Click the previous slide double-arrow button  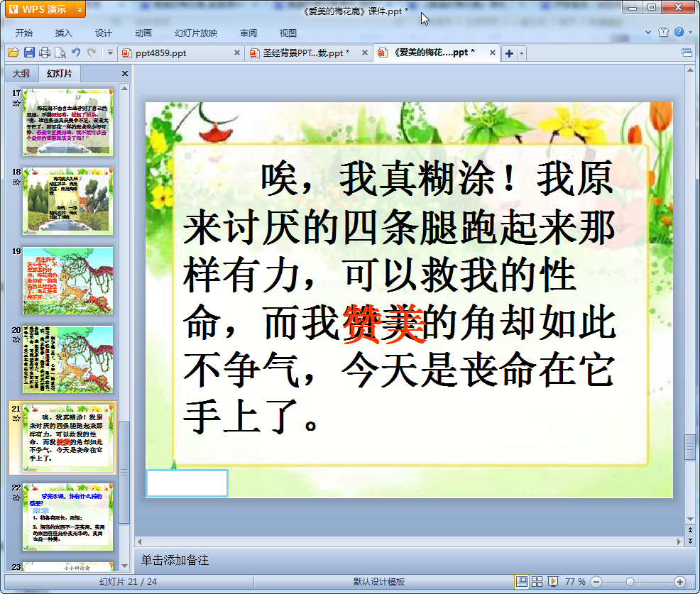690,530
